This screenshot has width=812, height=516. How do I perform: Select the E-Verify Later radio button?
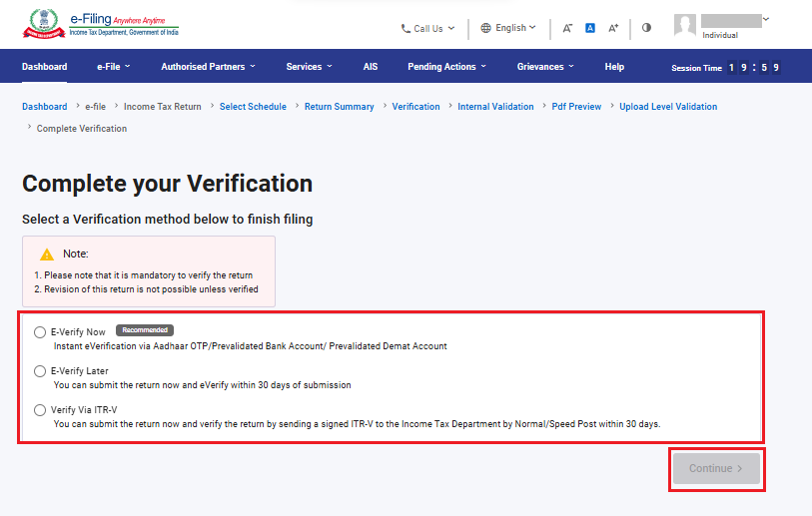[x=40, y=371]
